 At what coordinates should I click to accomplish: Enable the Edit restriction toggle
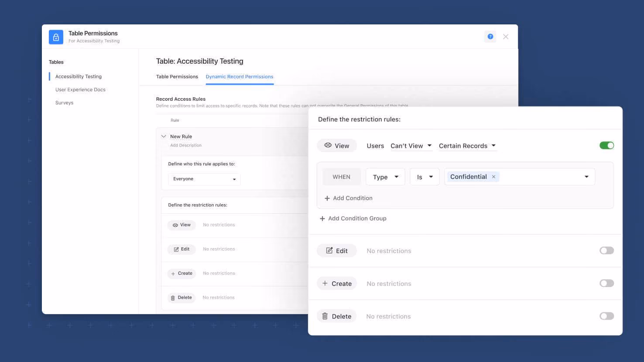pyautogui.click(x=606, y=250)
